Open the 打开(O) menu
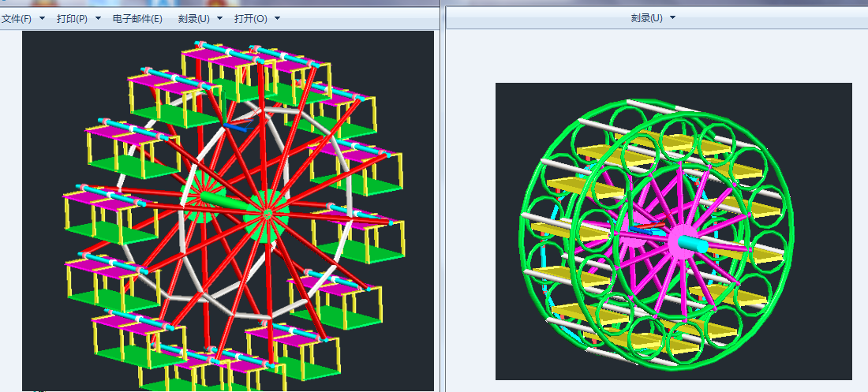 pos(251,19)
